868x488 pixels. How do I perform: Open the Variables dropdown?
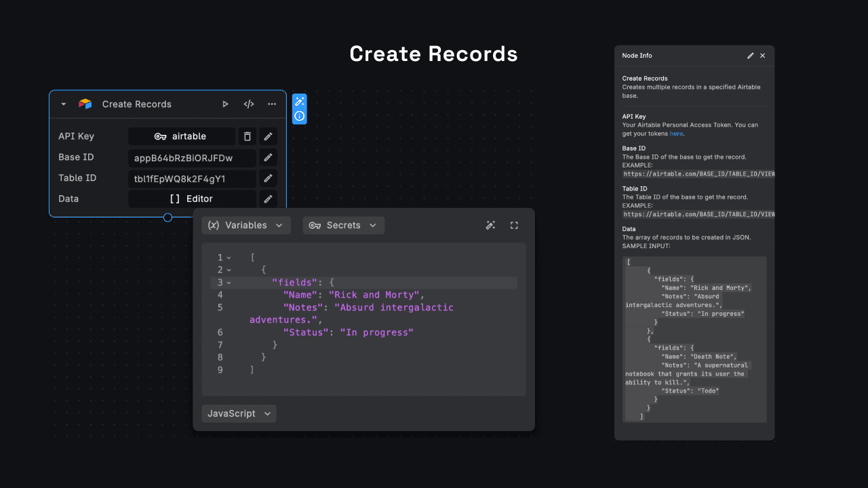tap(245, 225)
